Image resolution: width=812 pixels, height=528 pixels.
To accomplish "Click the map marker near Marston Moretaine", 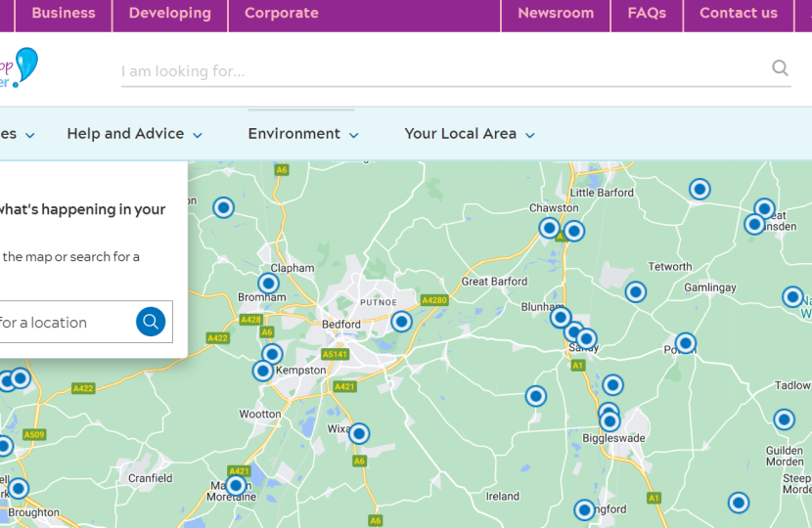I will [x=236, y=485].
